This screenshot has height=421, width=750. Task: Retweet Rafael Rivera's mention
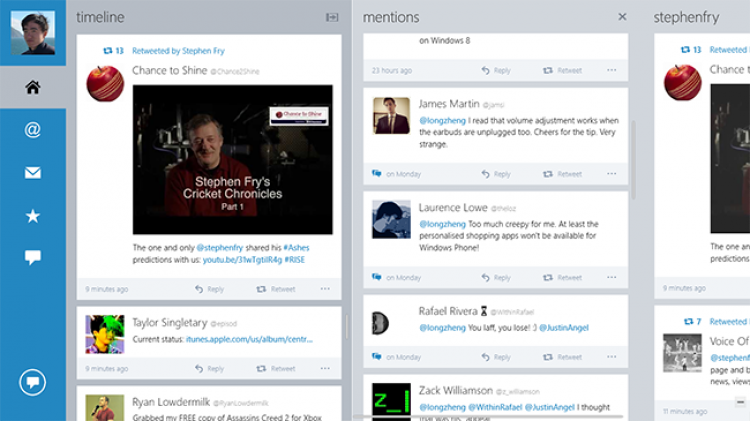(562, 357)
